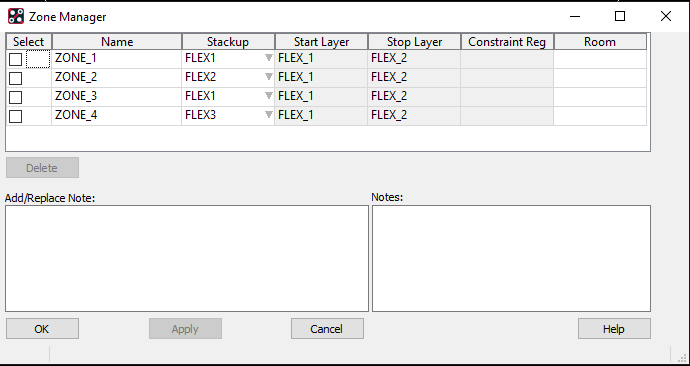The width and height of the screenshot is (690, 366).
Task: Open the ZONE_2 FLEX2 Stackup dropdown
Action: [268, 77]
